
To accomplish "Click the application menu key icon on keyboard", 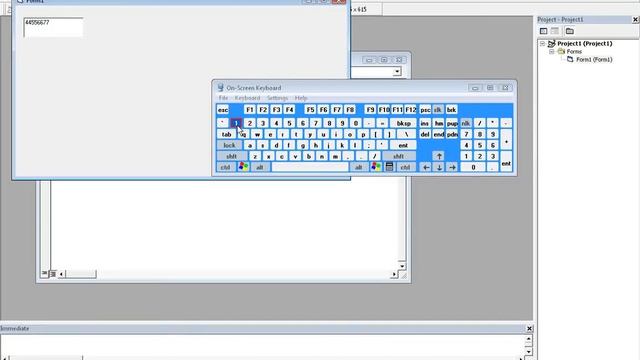I will click(x=389, y=167).
